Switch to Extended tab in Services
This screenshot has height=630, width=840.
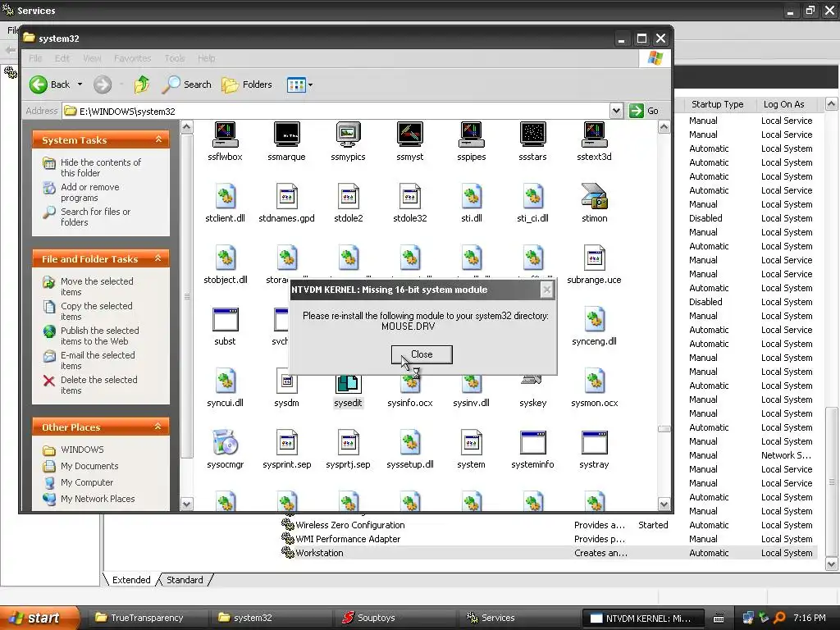click(130, 580)
